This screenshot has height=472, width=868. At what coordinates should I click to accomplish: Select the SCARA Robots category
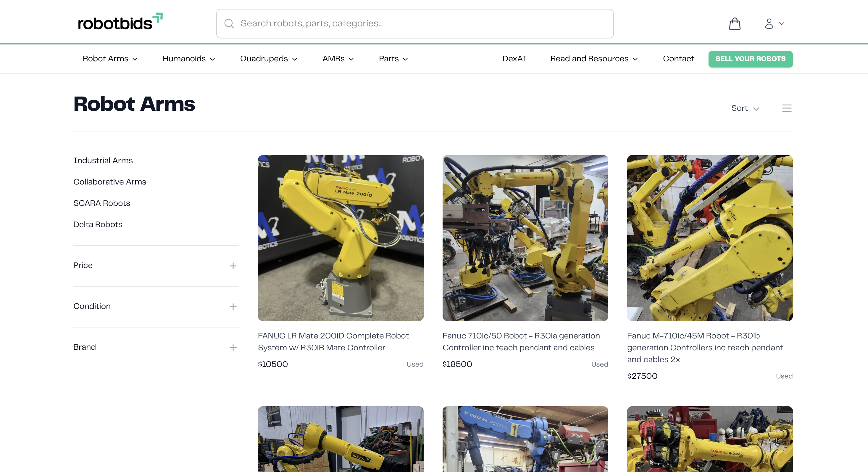pos(101,203)
